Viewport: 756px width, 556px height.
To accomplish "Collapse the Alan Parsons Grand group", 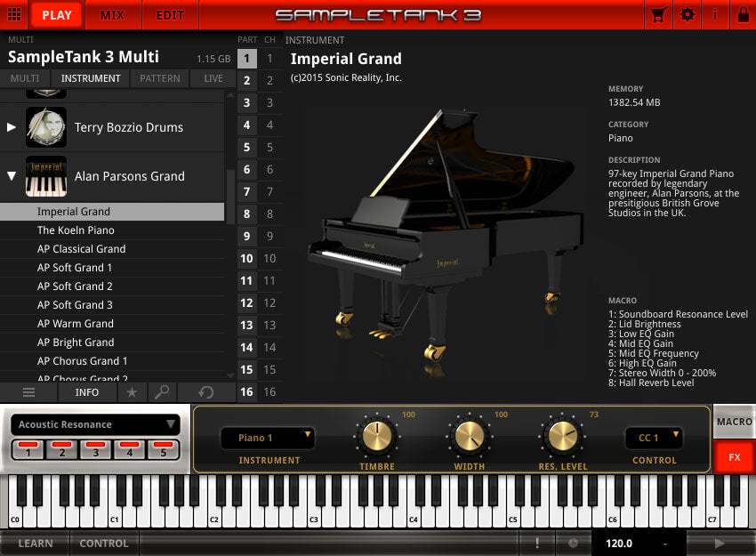I will 12,176.
